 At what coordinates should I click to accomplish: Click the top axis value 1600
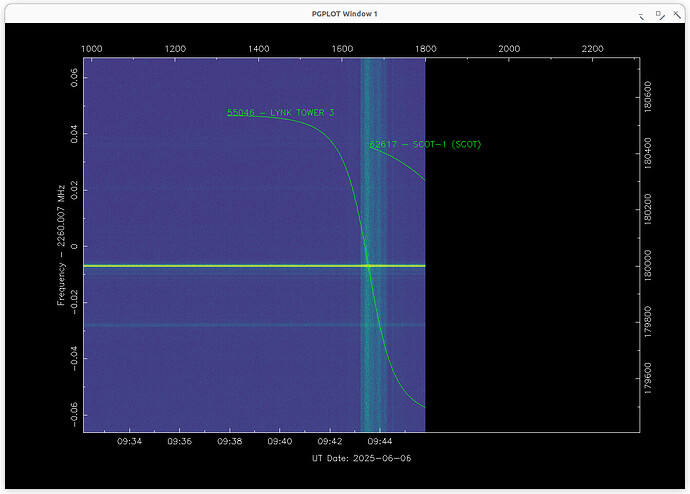tap(342, 49)
